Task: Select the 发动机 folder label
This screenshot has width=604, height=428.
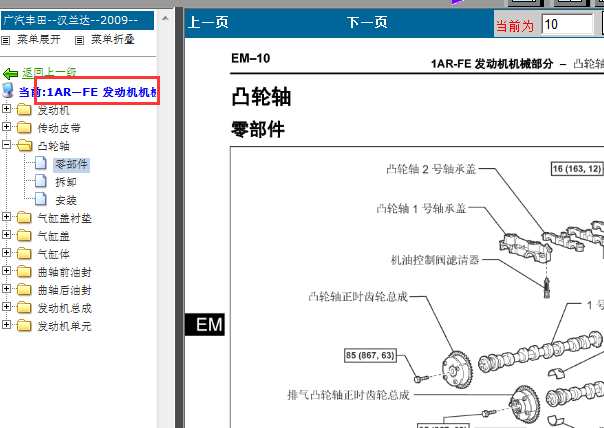Action: click(54, 110)
